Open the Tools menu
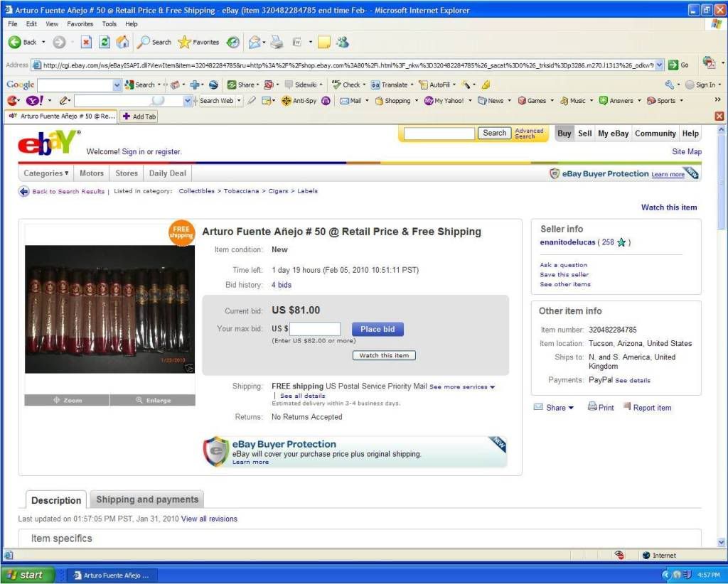 tap(109, 23)
